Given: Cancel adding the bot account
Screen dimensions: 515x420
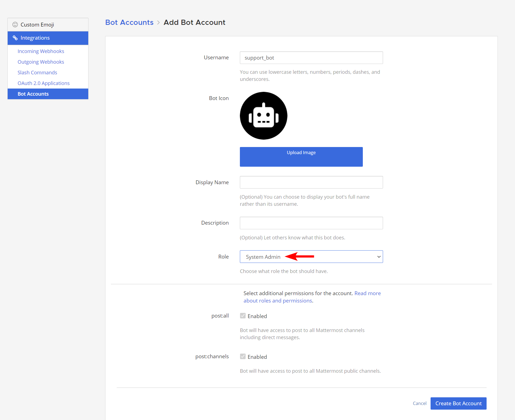Looking at the screenshot, I should tap(419, 403).
